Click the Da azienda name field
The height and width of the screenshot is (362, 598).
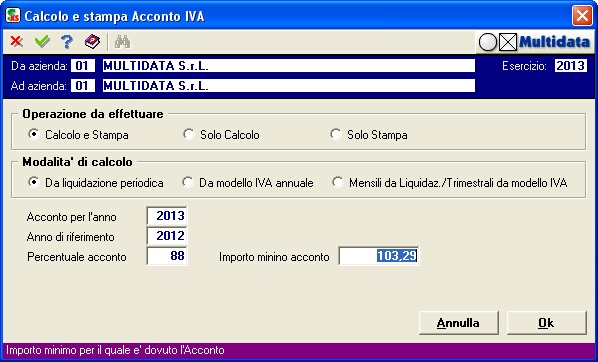(x=289, y=66)
